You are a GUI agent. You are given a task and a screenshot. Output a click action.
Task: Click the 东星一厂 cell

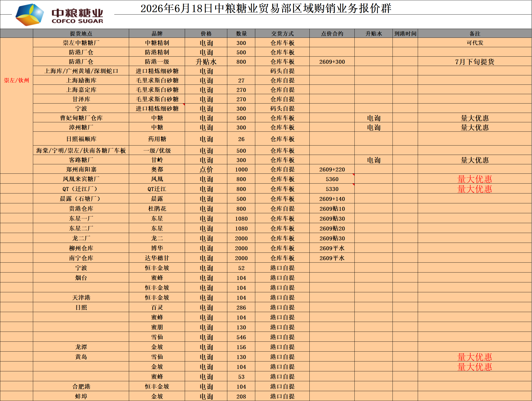point(81,218)
